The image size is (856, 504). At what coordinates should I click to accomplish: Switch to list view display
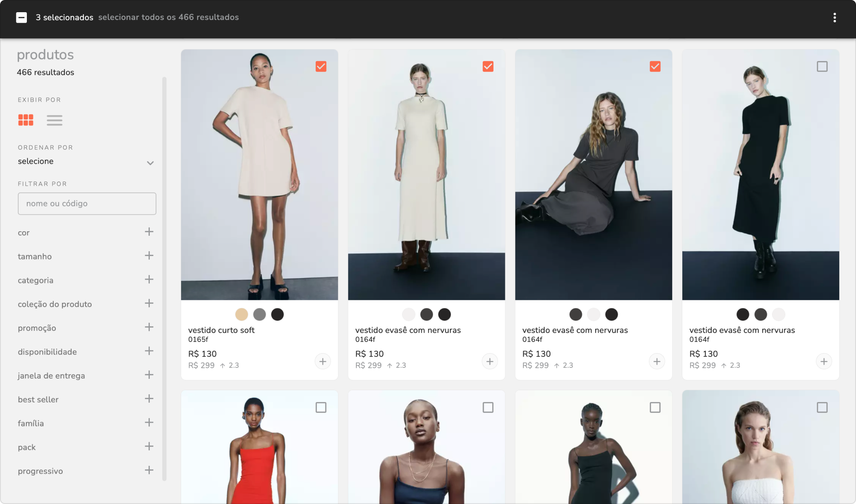pyautogui.click(x=54, y=120)
